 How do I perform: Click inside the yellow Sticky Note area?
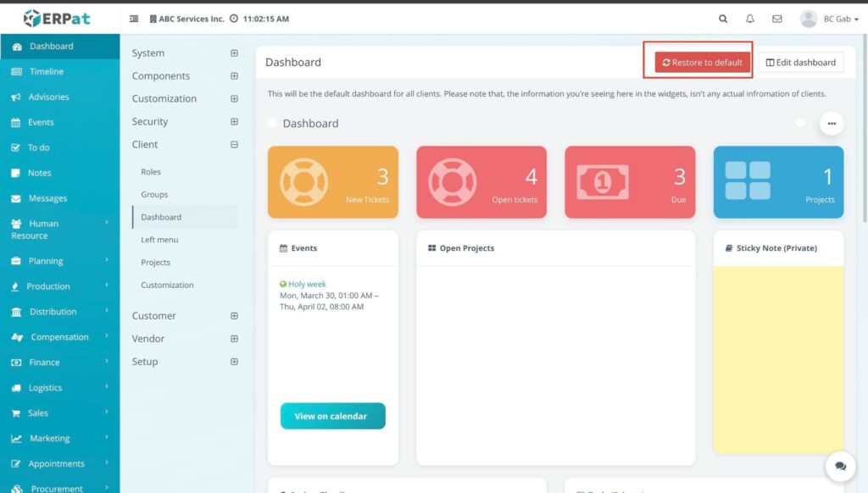pos(778,356)
